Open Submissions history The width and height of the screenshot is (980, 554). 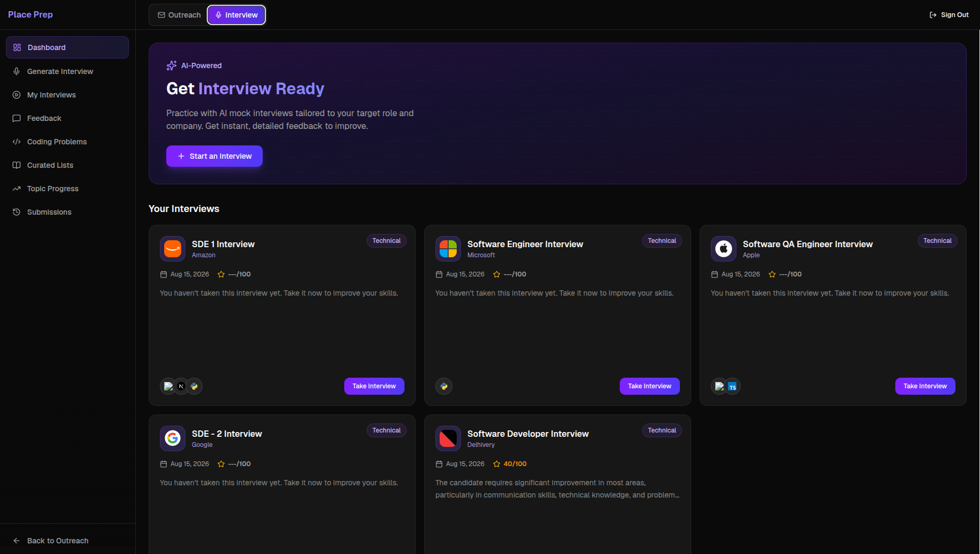tap(67, 212)
